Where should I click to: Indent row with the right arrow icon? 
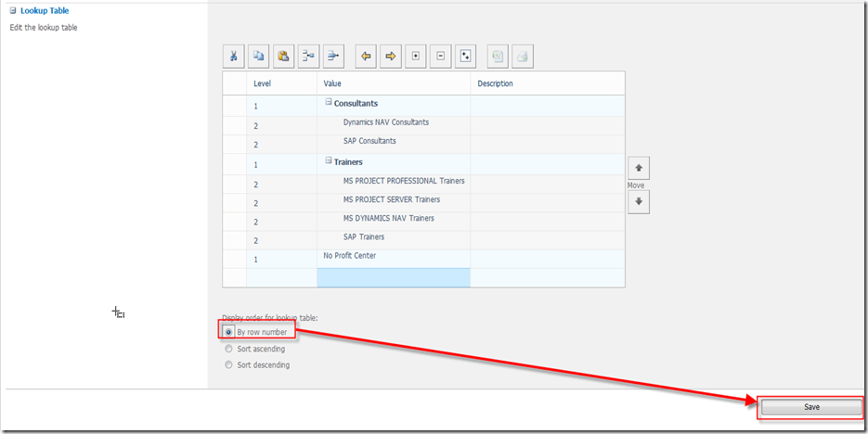tap(391, 57)
